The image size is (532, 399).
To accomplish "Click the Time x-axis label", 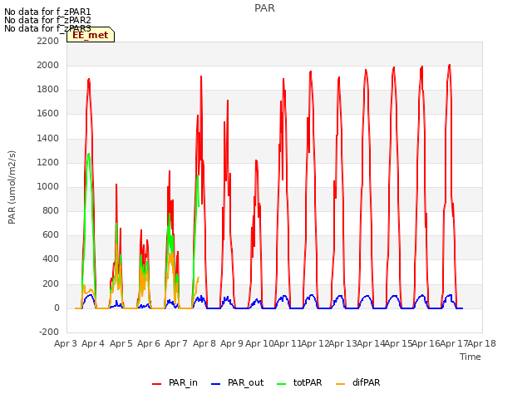I will (470, 357).
